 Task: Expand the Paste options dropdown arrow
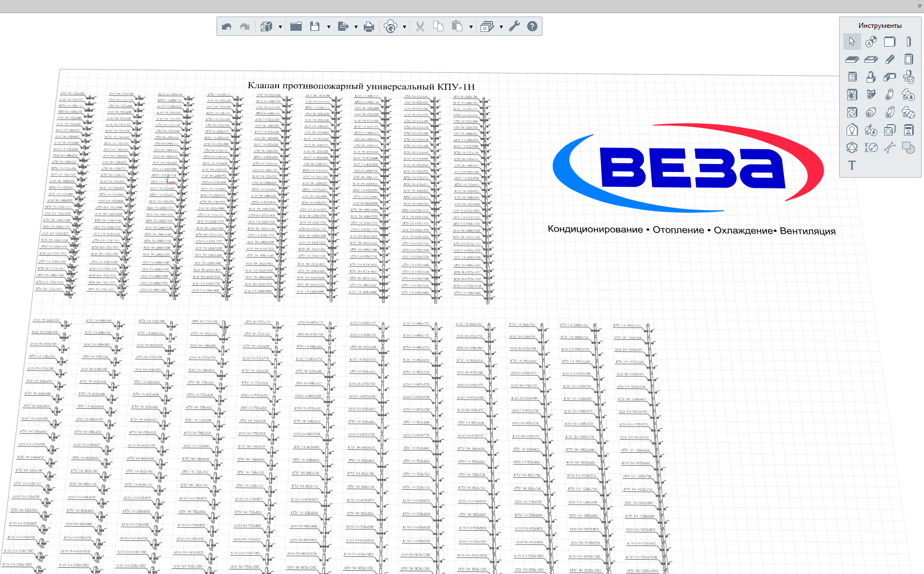(471, 27)
